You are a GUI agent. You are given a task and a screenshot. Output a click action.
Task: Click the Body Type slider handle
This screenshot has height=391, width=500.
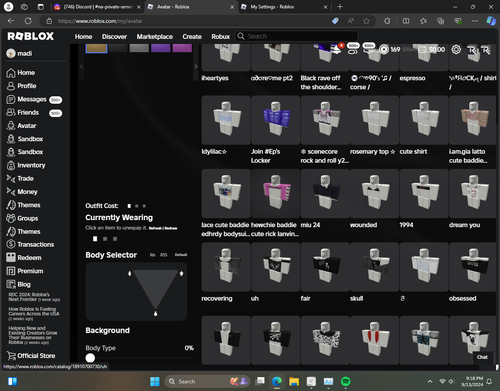pyautogui.click(x=90, y=358)
